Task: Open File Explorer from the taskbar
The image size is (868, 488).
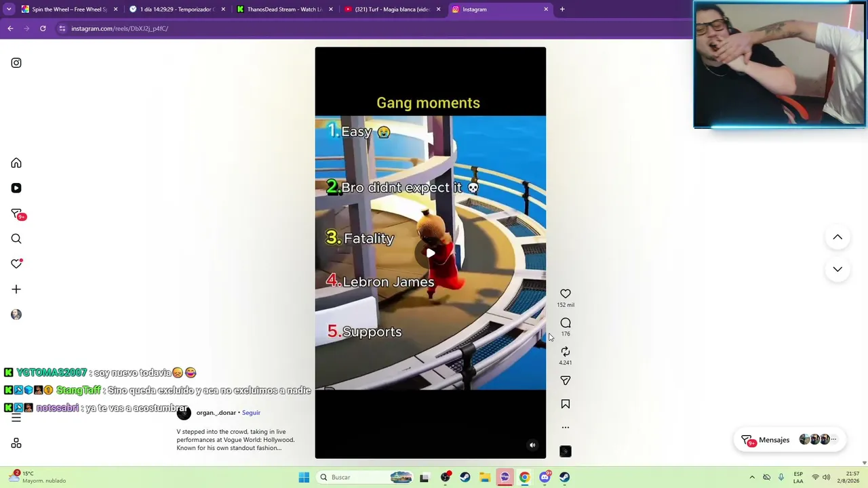Action: pos(485,477)
